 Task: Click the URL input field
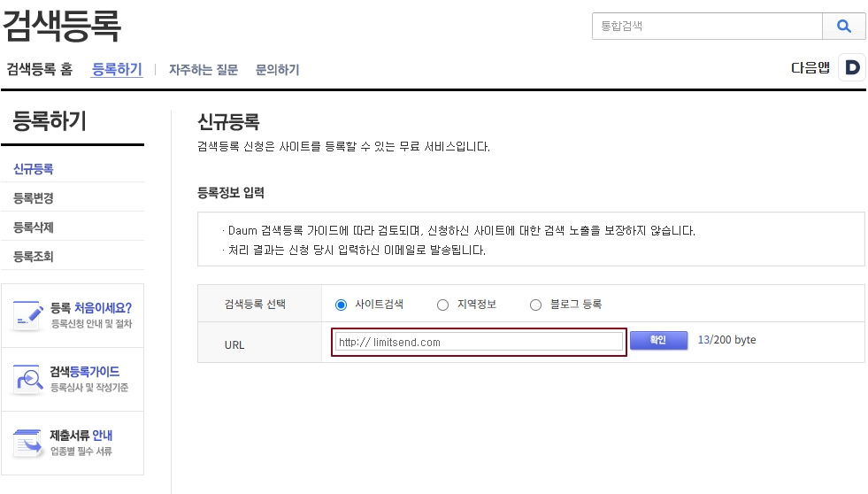478,342
